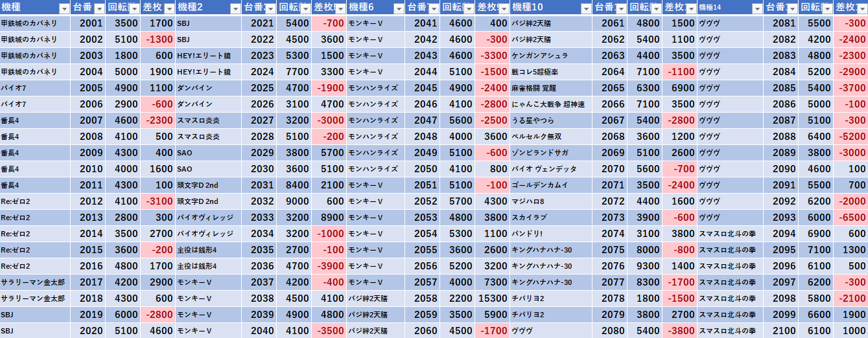Select the ベルセルク無双 cell
The image size is (868, 338).
point(552,137)
